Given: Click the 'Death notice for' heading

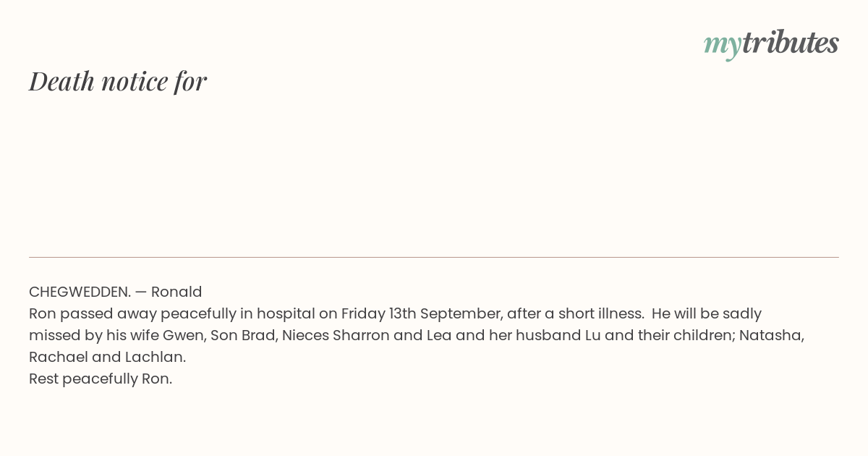Looking at the screenshot, I should 118,81.
